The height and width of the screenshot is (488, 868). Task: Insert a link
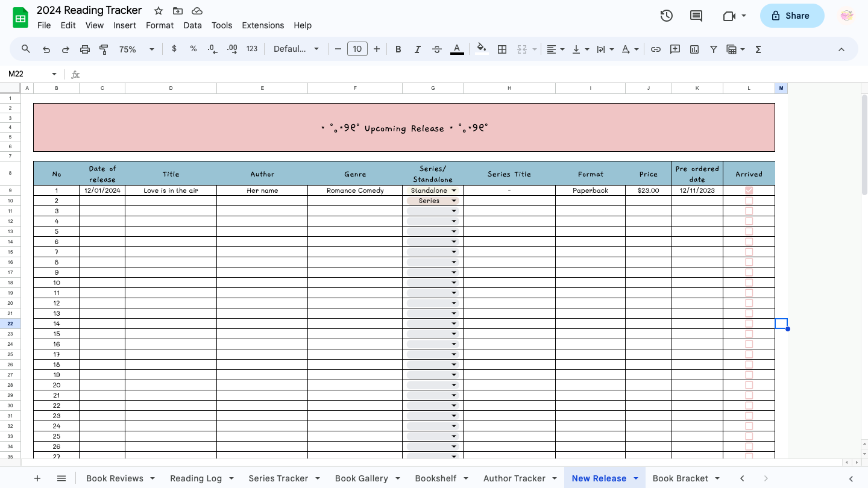click(656, 49)
